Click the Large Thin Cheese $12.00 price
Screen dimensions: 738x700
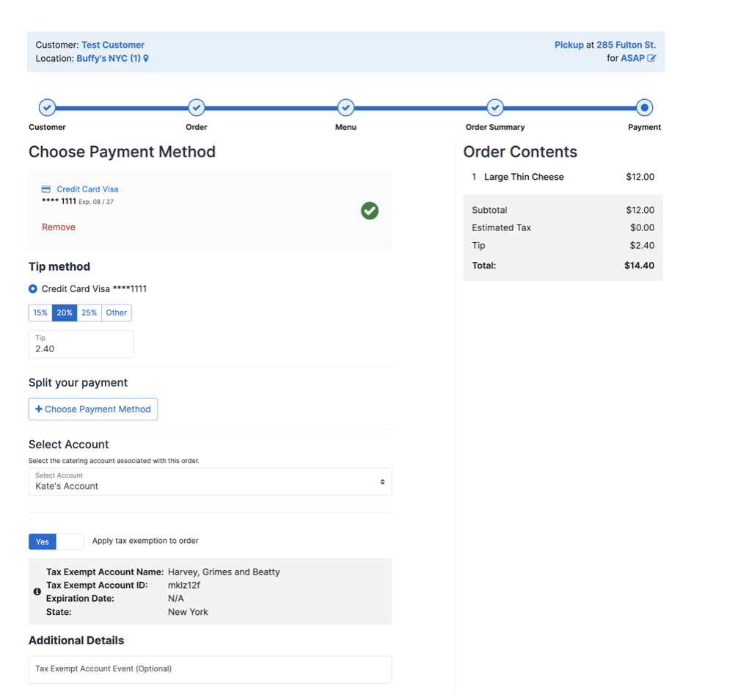[x=640, y=177]
